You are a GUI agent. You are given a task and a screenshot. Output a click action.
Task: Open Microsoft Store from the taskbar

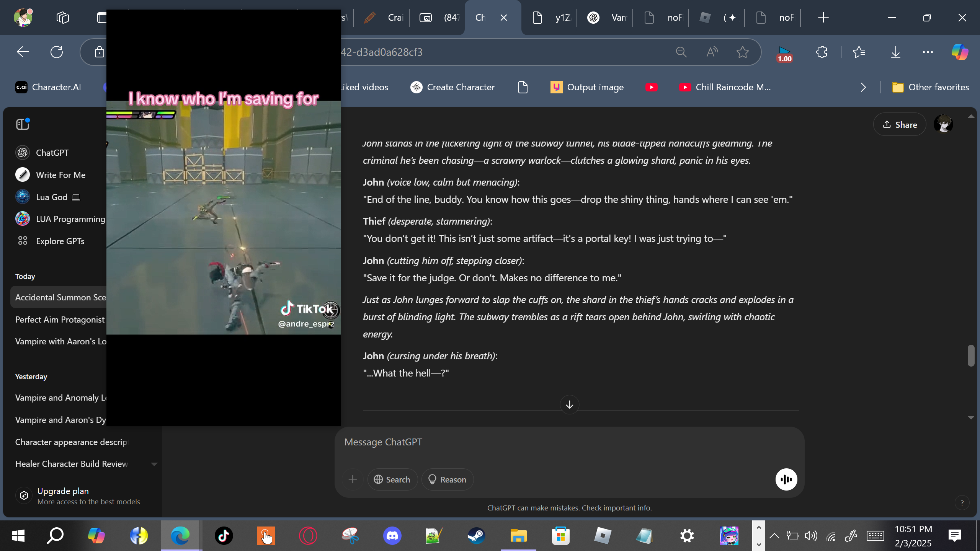click(x=560, y=535)
